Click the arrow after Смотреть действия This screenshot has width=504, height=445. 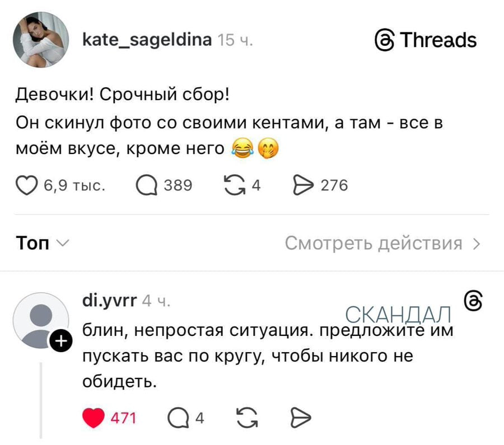[477, 244]
